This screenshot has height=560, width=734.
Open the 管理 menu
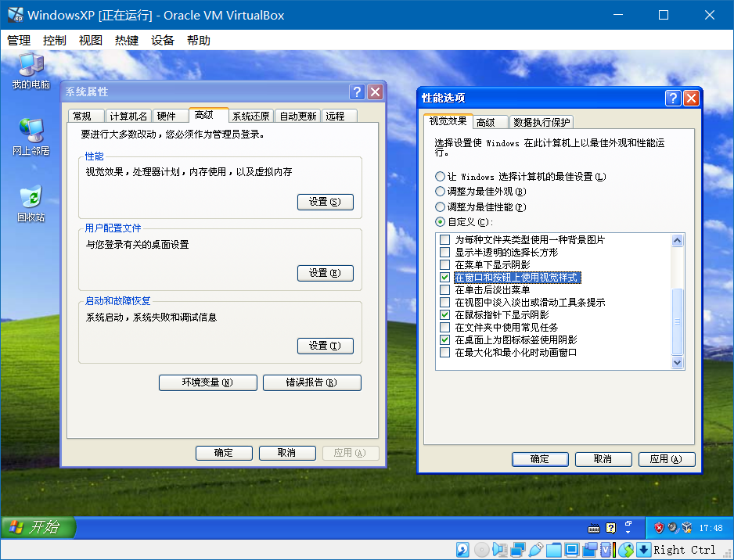coord(19,41)
